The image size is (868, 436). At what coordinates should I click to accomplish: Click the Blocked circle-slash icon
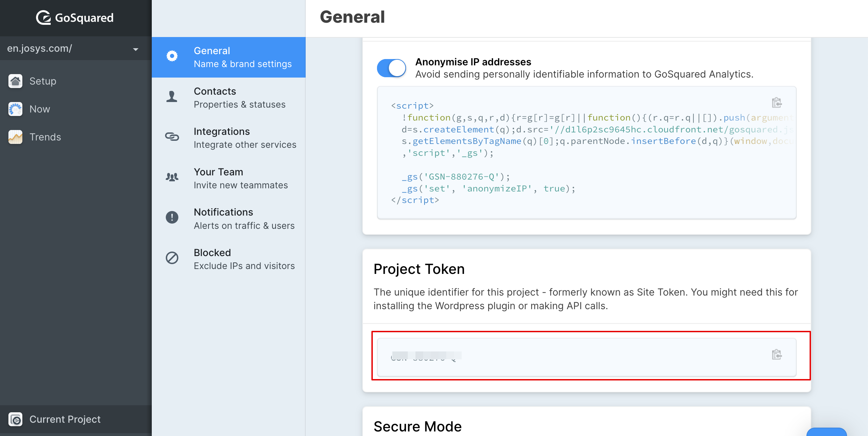172,258
